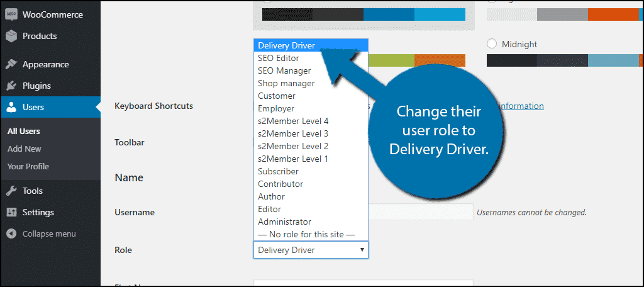Choose s2Member Level 1 role
Viewport: 644px width, 287px height.
(x=311, y=159)
